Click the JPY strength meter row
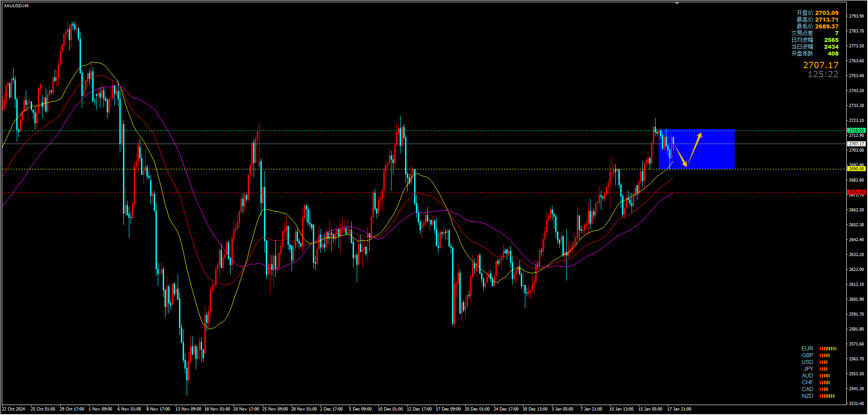 (816, 369)
